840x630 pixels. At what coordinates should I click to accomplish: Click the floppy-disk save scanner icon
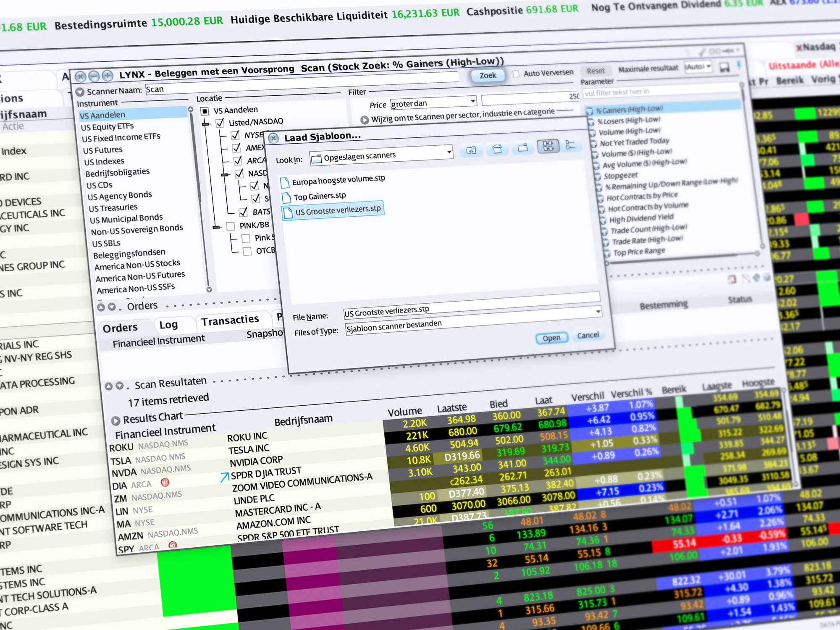[x=724, y=67]
